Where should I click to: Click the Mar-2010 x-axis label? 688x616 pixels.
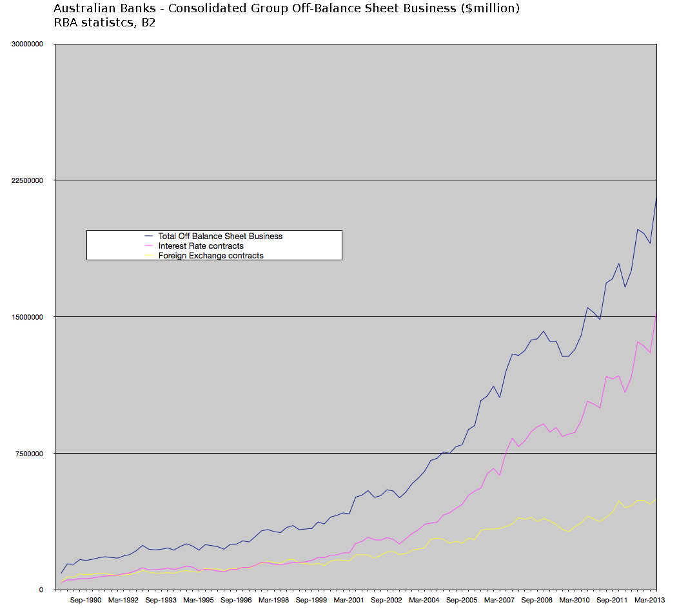click(x=574, y=600)
